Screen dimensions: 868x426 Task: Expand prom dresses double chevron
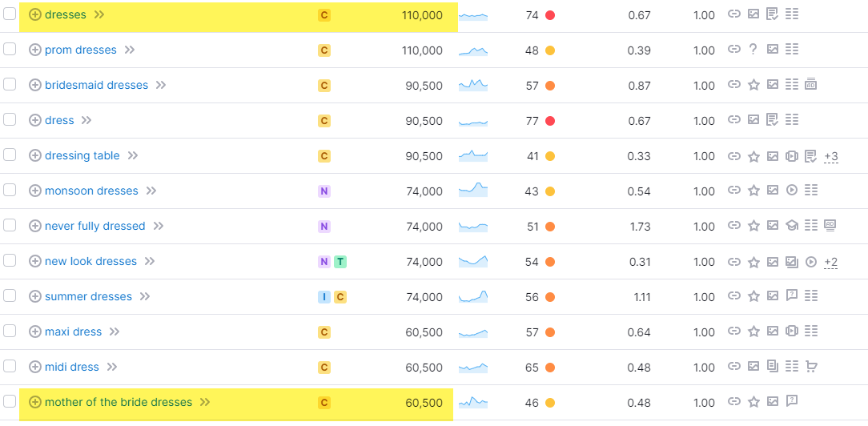tap(130, 50)
